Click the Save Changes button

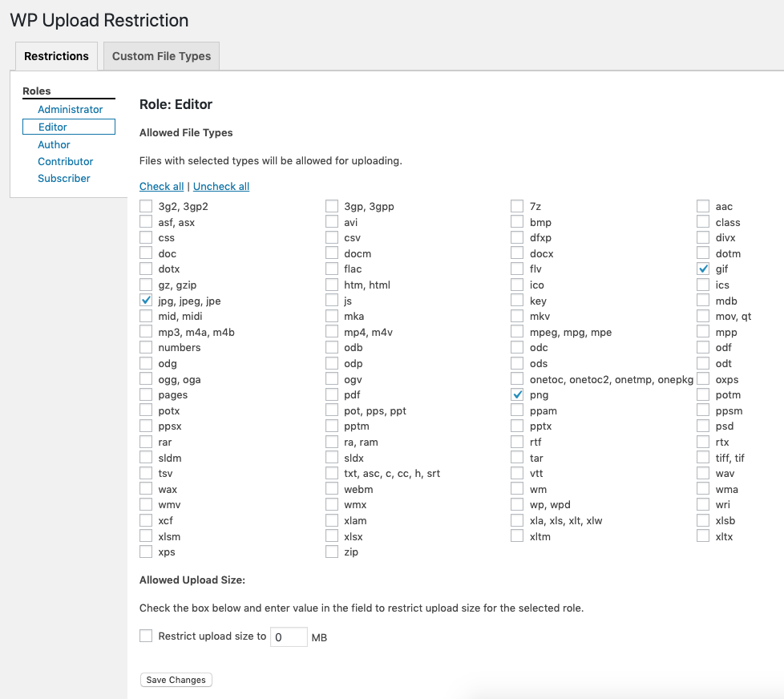[176, 680]
